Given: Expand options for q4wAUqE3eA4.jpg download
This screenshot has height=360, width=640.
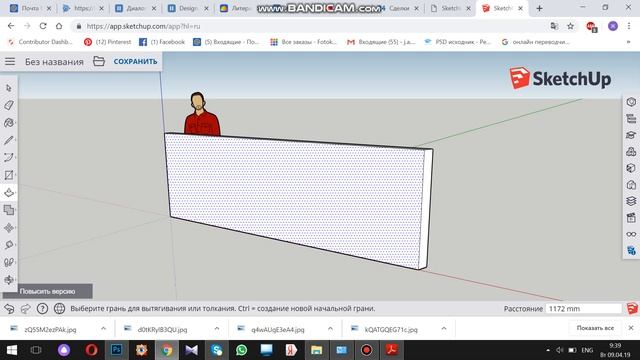Looking at the screenshot, I should click(330, 329).
